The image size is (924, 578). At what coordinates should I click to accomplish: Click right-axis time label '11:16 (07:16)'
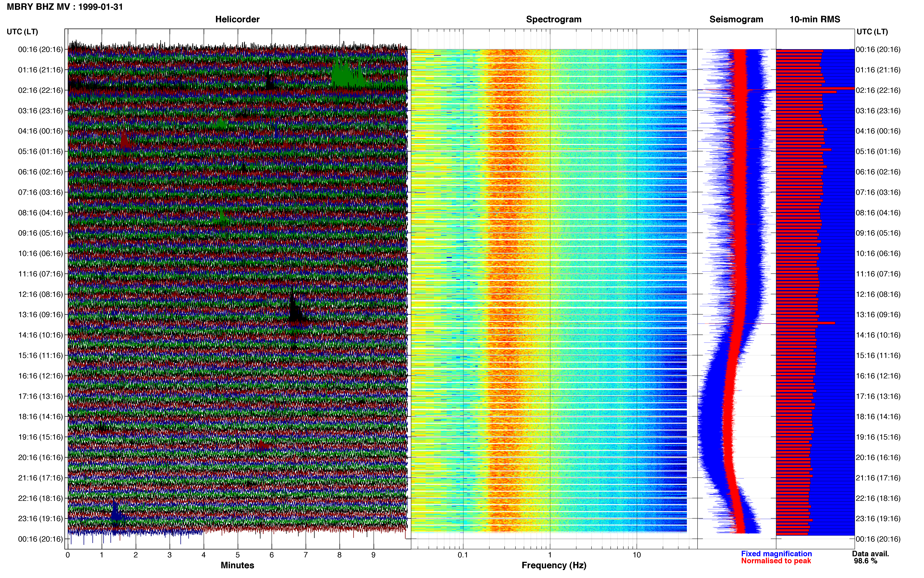click(878, 274)
